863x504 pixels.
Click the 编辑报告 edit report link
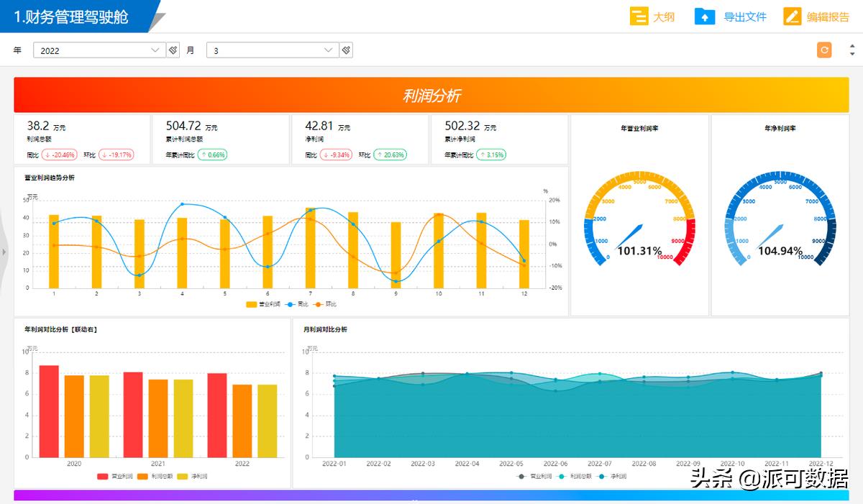tap(828, 17)
